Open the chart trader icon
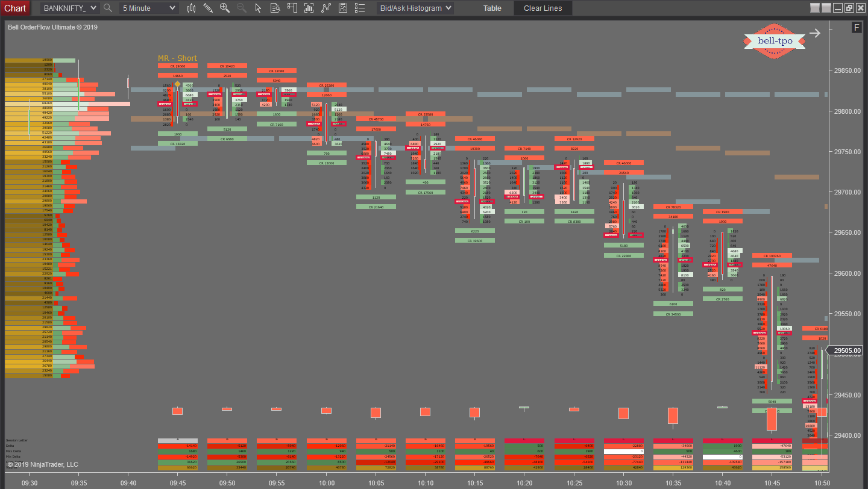This screenshot has height=489, width=868. pyautogui.click(x=292, y=8)
